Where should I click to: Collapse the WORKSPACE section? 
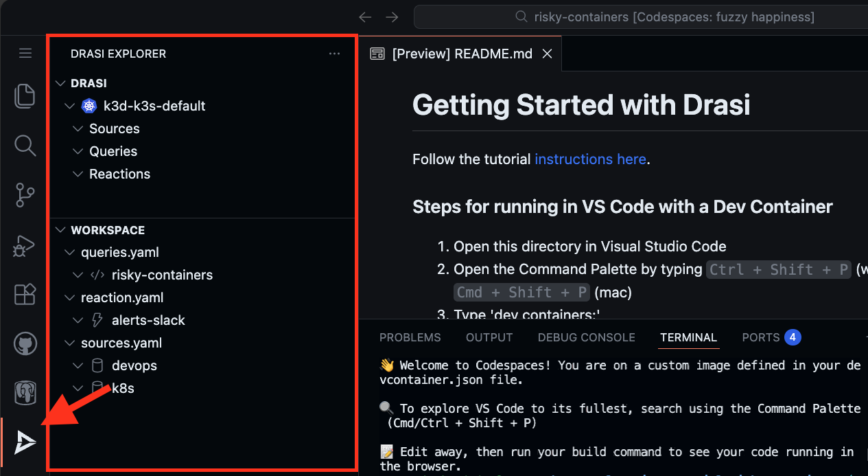[x=107, y=230]
